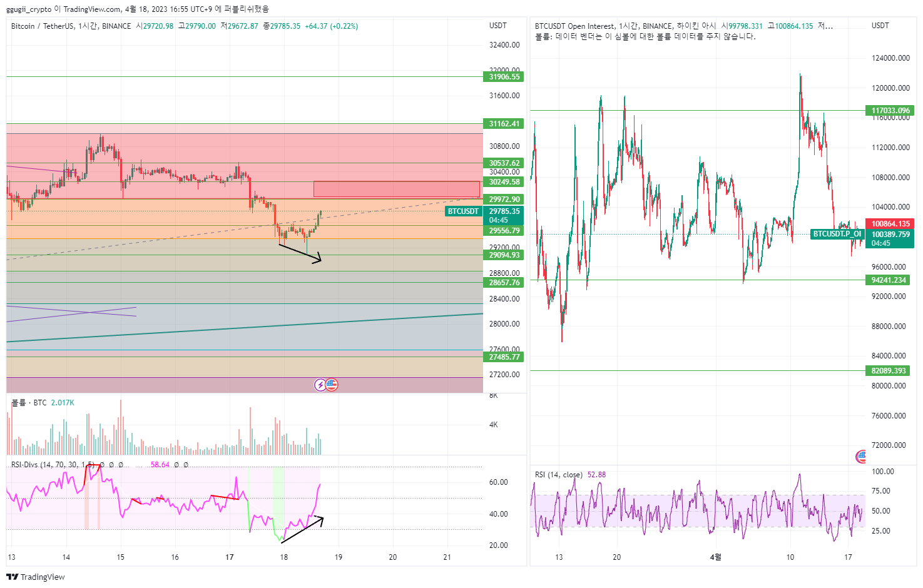Select the 31906.55 price line label

point(504,77)
